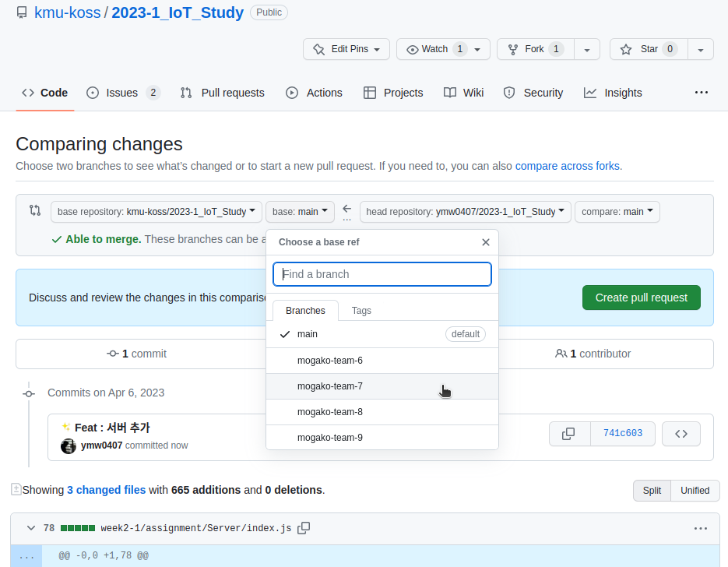Screen dimensions: 728x567
Task: Open the Issues tab
Action: point(124,93)
